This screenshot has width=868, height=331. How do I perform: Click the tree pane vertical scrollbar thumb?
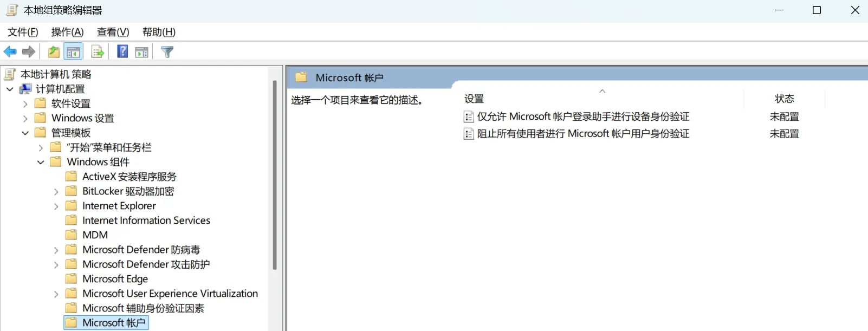[275, 174]
